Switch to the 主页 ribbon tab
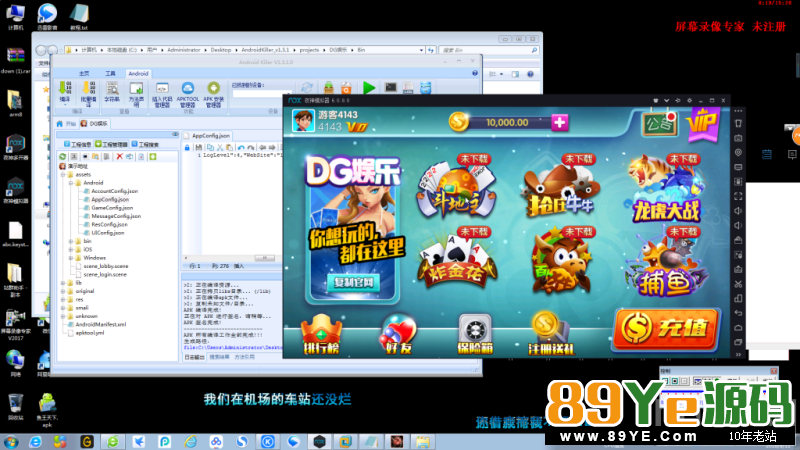The width and height of the screenshot is (800, 450). click(84, 73)
